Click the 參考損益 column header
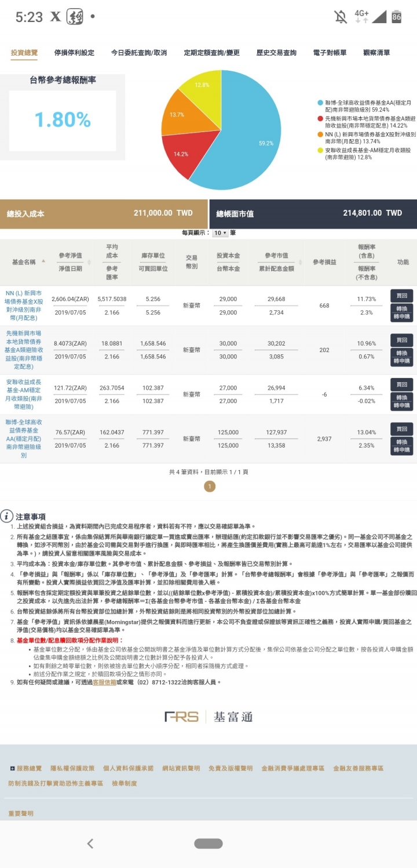417x868 pixels. click(324, 262)
